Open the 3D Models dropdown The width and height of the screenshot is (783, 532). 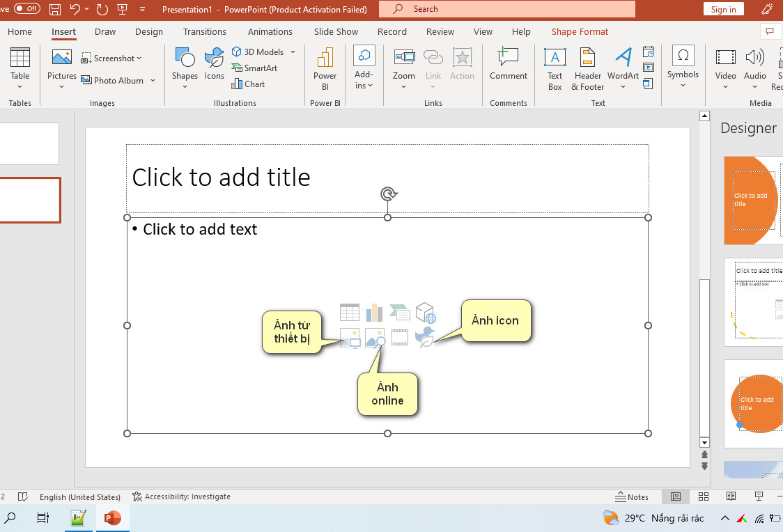pos(293,52)
